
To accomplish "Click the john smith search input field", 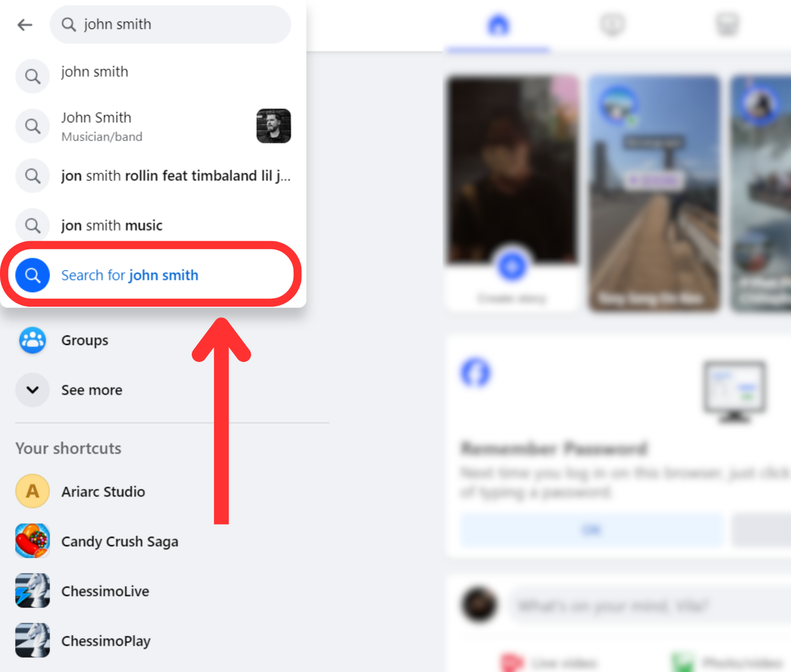I will [170, 24].
